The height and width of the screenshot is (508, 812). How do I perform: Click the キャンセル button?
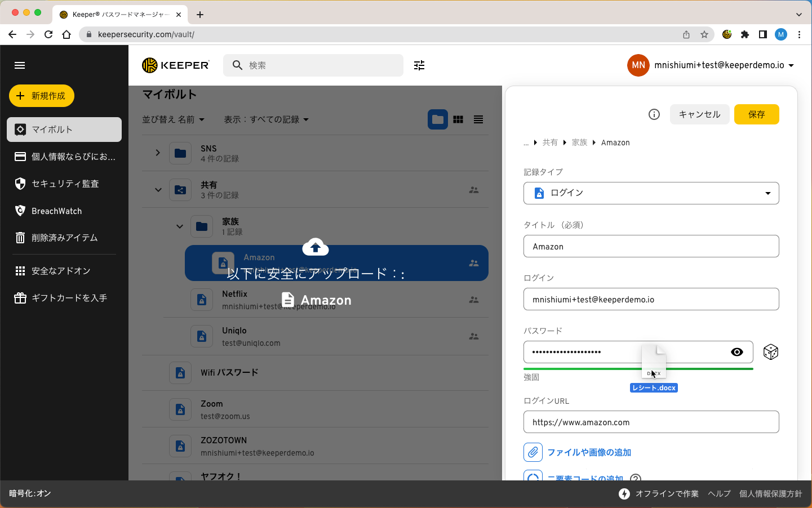click(x=699, y=114)
